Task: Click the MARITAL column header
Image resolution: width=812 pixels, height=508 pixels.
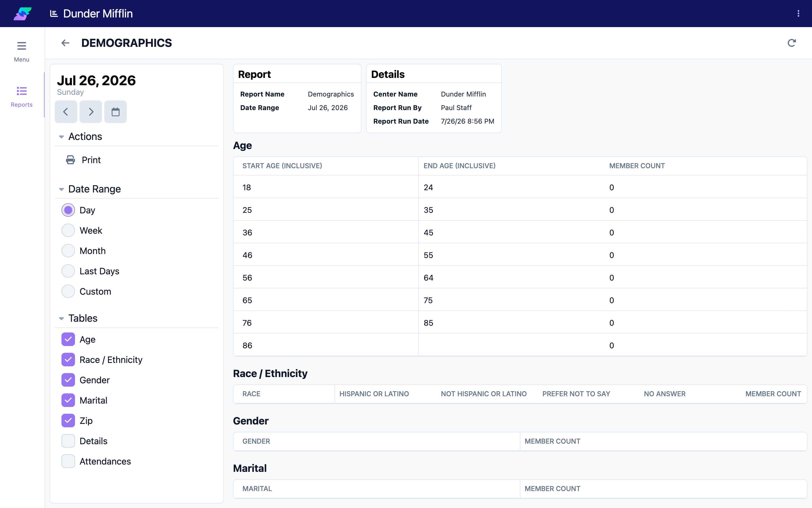Action: pyautogui.click(x=257, y=489)
